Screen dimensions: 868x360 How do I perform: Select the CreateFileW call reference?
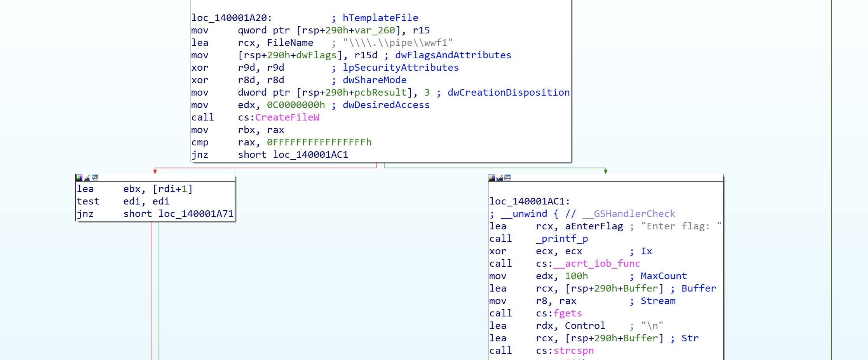(x=287, y=117)
